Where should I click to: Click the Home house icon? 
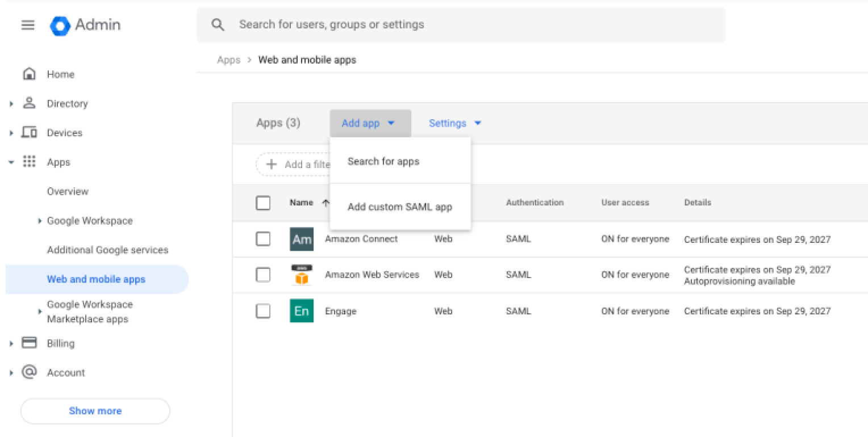tap(28, 74)
